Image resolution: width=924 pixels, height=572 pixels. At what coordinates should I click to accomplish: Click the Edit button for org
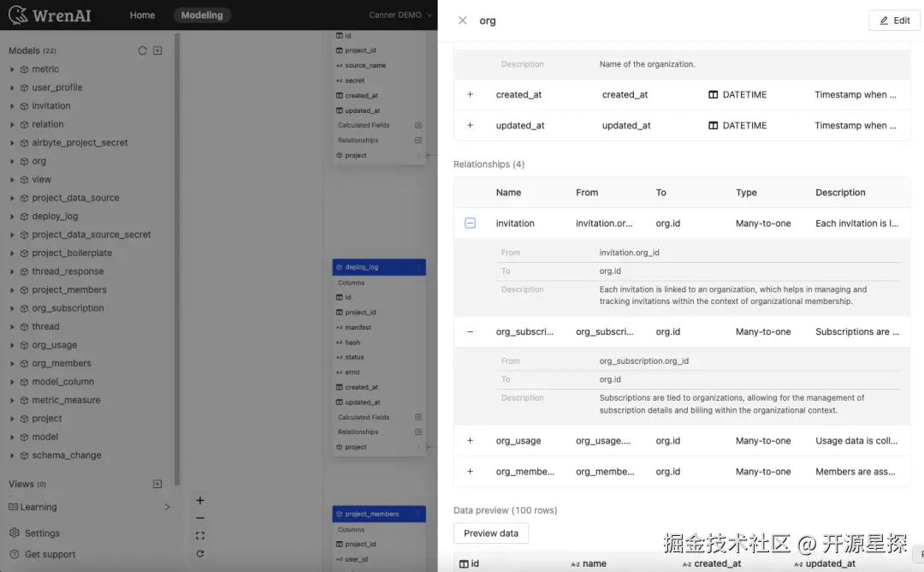pyautogui.click(x=895, y=21)
